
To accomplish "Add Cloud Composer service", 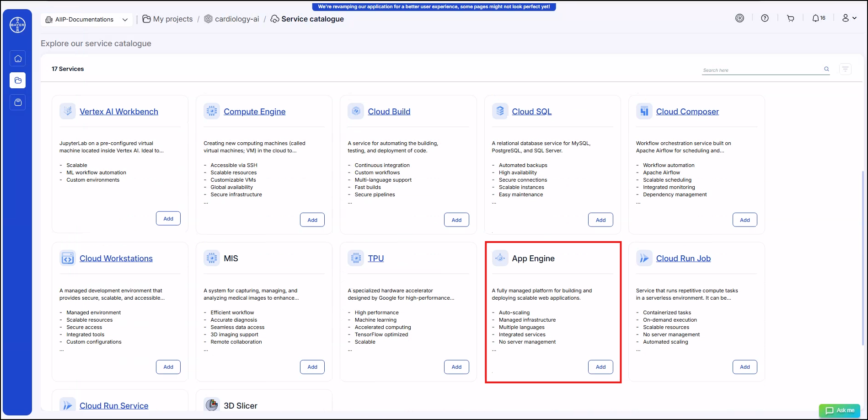I will 745,220.
